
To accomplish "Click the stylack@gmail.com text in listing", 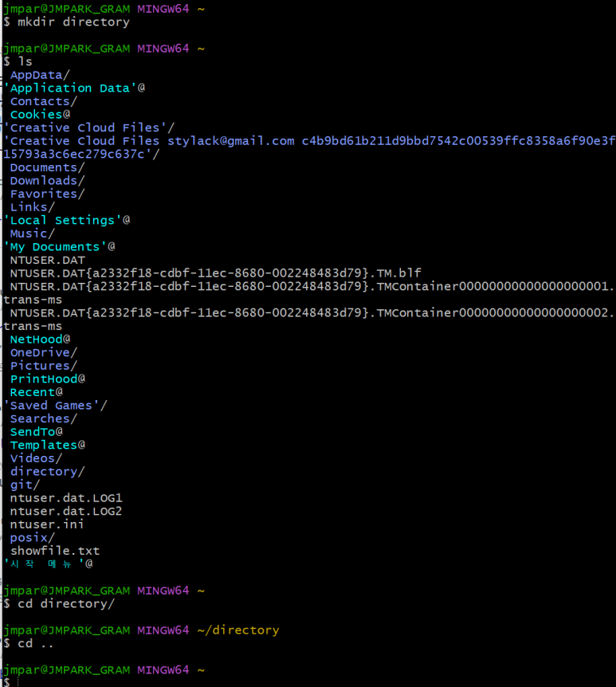I will coord(231,140).
